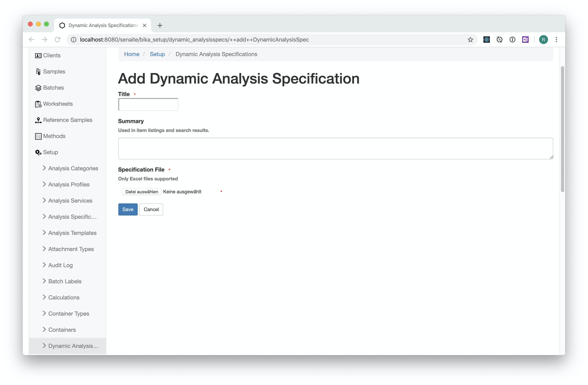588x385 pixels.
Task: Click the Samples sidebar icon
Action: coord(38,71)
